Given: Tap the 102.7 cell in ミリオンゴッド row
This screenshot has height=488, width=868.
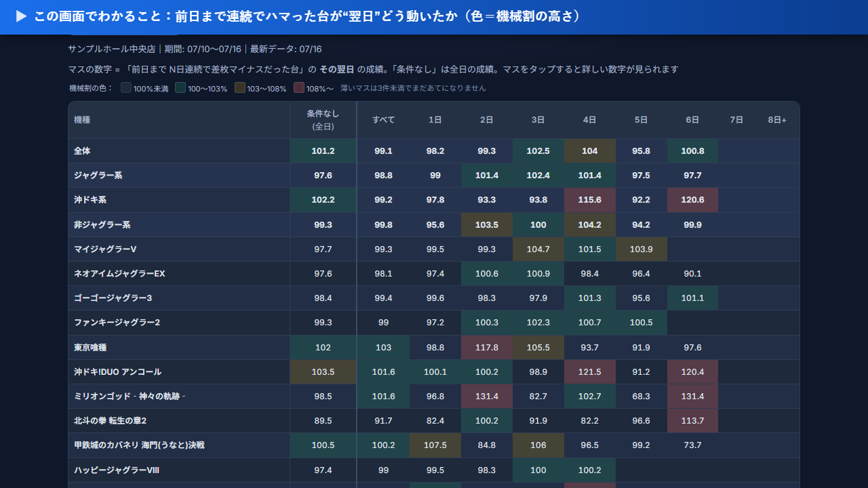Looking at the screenshot, I should click(590, 396).
